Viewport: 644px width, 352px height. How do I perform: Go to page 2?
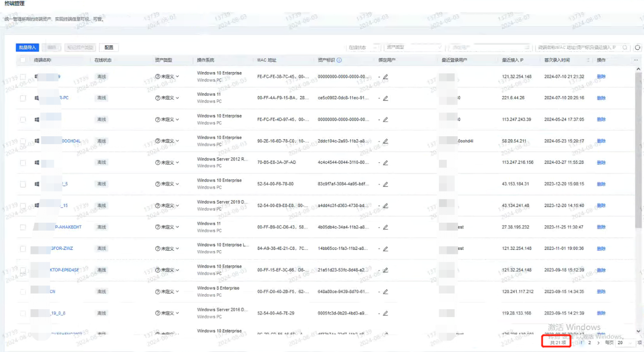click(x=590, y=343)
